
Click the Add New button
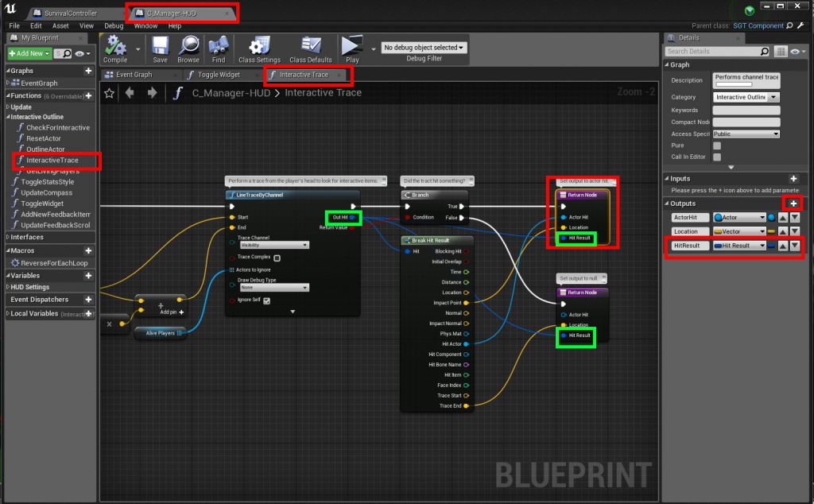[x=29, y=53]
